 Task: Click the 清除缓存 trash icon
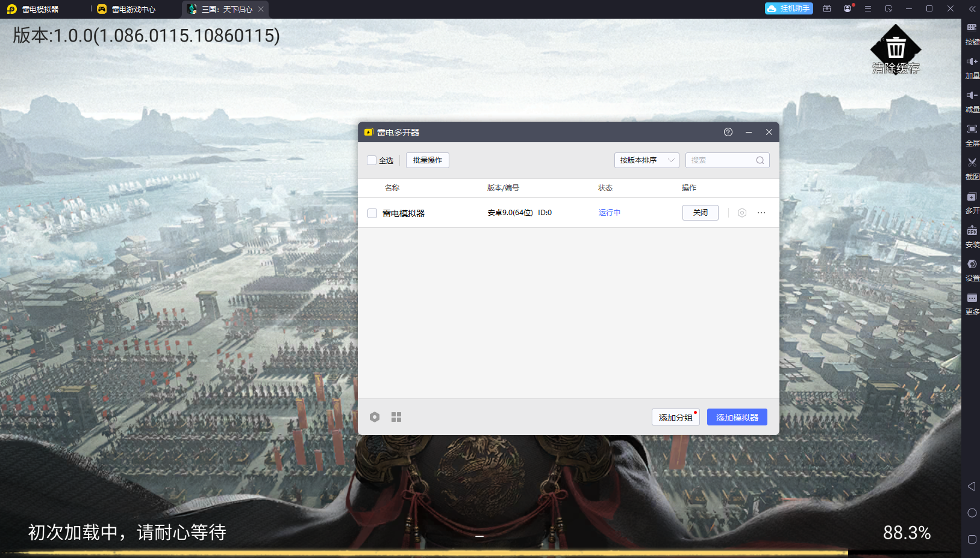tap(896, 48)
